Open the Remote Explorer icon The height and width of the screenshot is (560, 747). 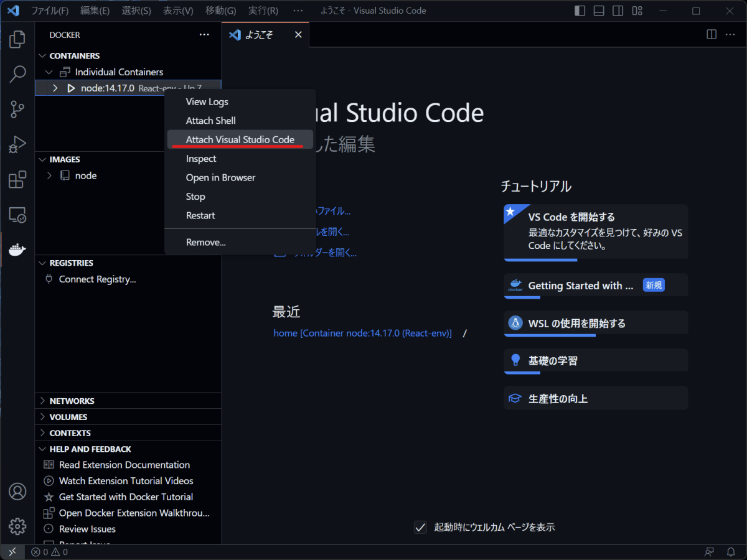pos(17,215)
